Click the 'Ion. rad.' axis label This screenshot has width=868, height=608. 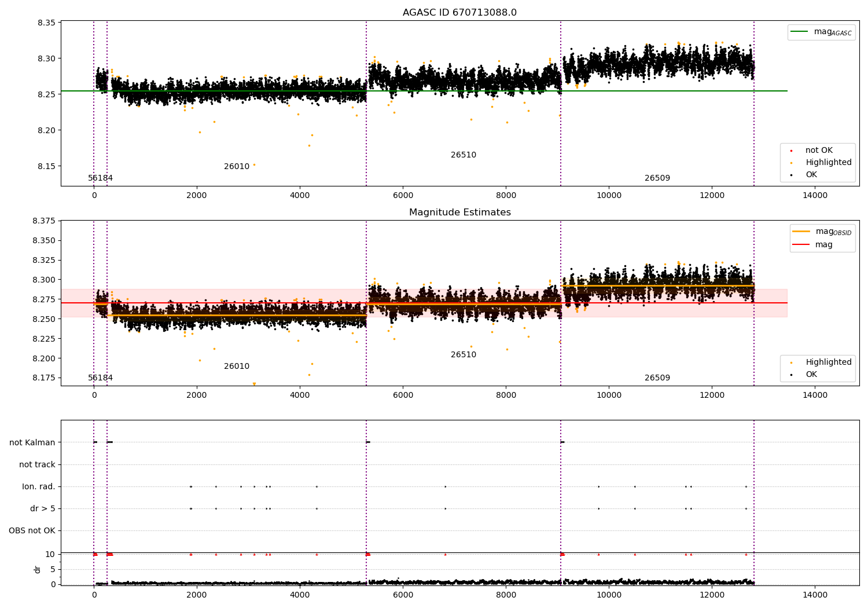click(39, 487)
